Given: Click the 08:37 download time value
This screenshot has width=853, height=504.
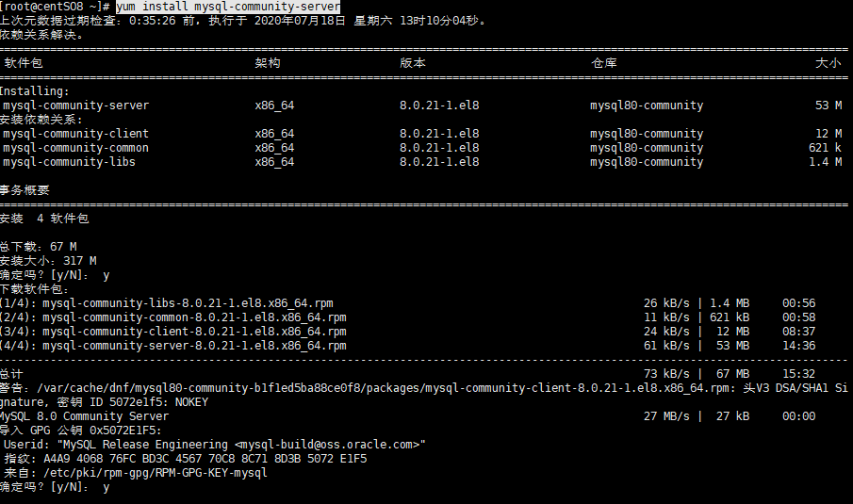Looking at the screenshot, I should click(x=799, y=332).
